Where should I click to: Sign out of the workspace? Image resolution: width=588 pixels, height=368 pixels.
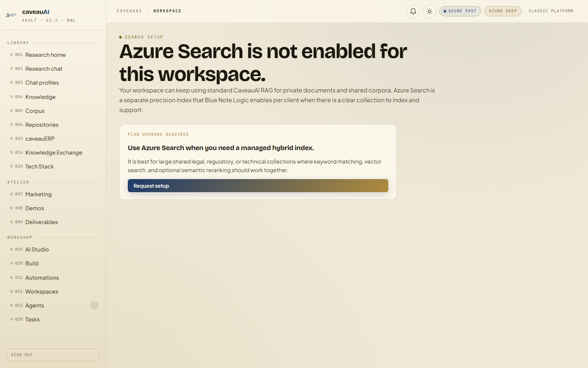tap(53, 355)
